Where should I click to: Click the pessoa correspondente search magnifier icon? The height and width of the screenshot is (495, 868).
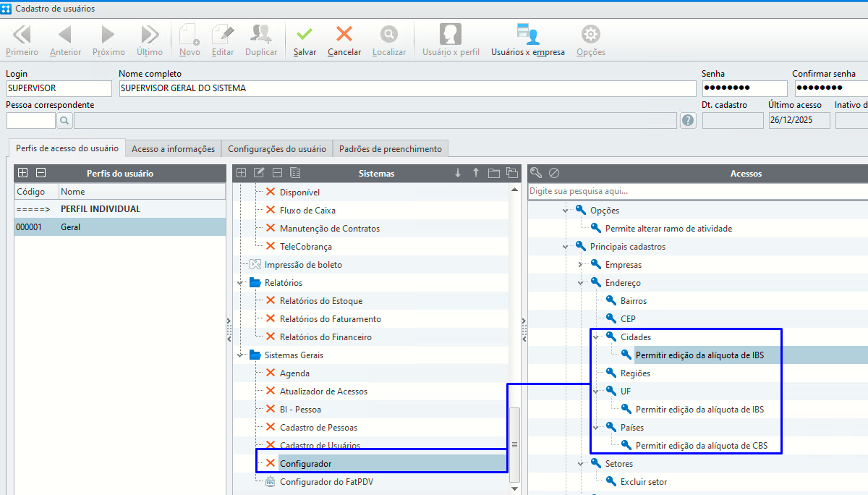point(64,121)
